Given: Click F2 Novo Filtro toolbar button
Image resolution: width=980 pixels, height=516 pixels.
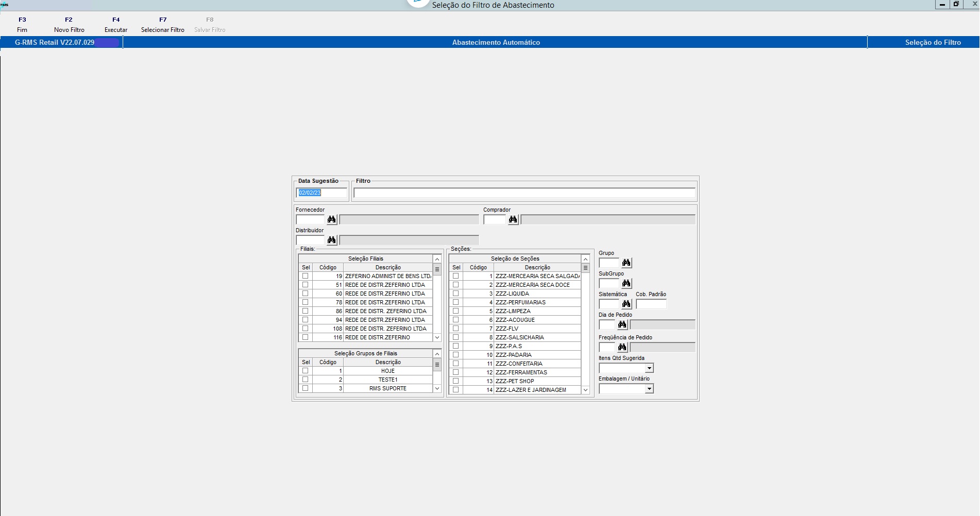Looking at the screenshot, I should (69, 25).
